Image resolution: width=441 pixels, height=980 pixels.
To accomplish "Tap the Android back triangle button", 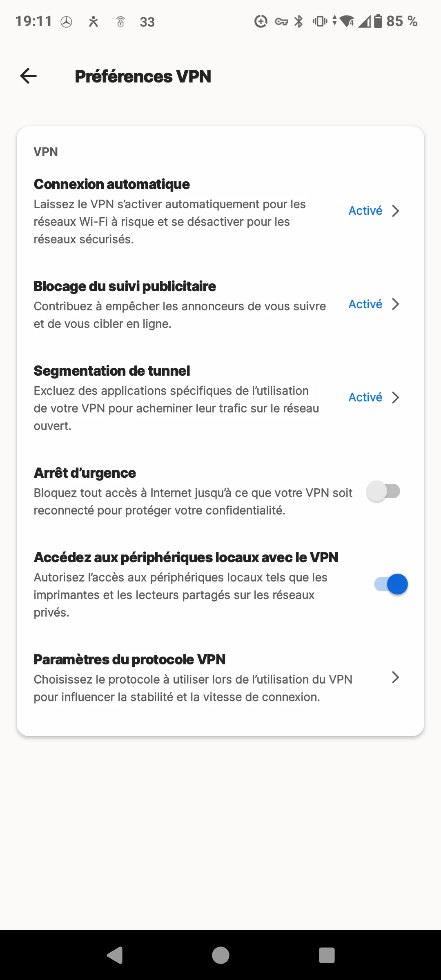I will click(x=115, y=955).
